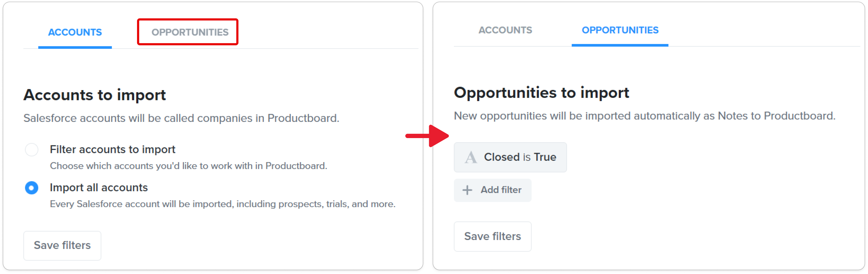Click Save filters under Accounts to import
Screen dimensions: 868x274
(62, 245)
